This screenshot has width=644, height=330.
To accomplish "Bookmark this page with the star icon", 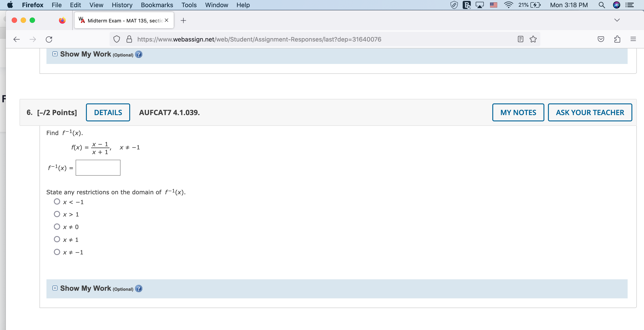I will tap(533, 39).
